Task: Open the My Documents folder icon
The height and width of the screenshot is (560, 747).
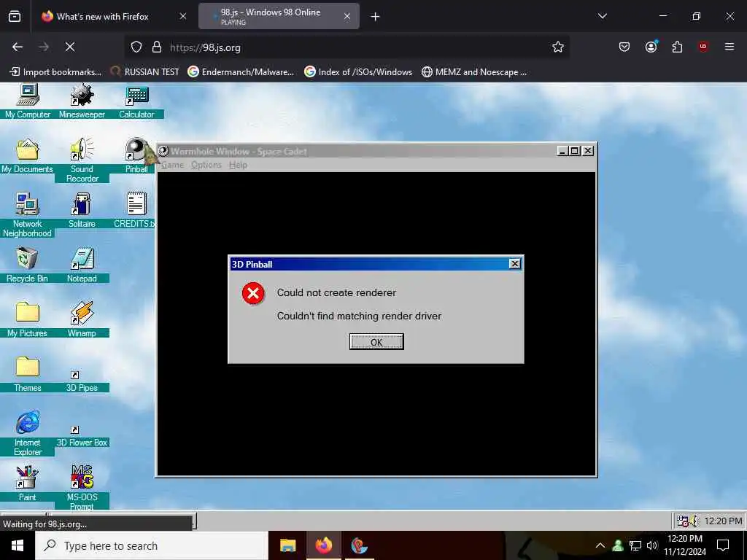Action: click(27, 155)
